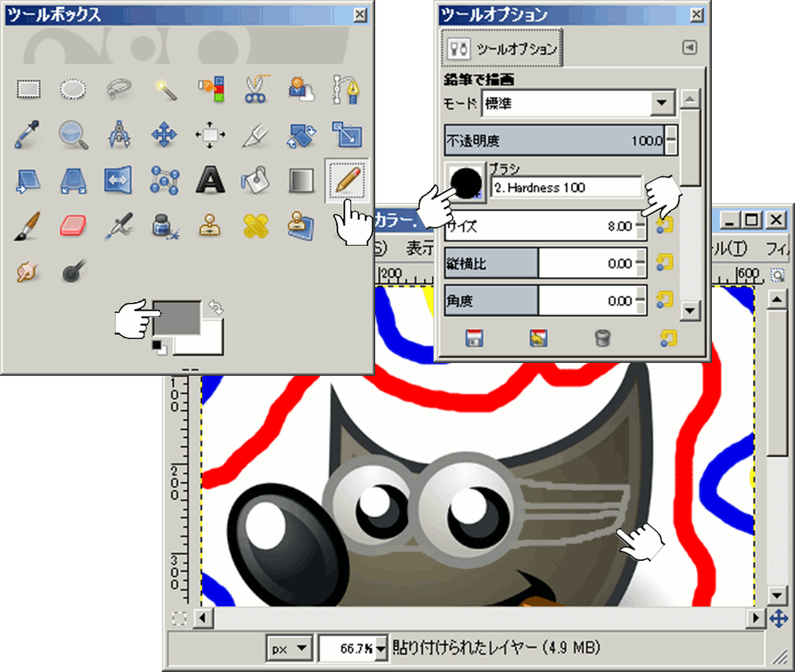795x672 pixels.
Task: Expand the 66.7% zoom level dropdown
Action: [x=381, y=648]
